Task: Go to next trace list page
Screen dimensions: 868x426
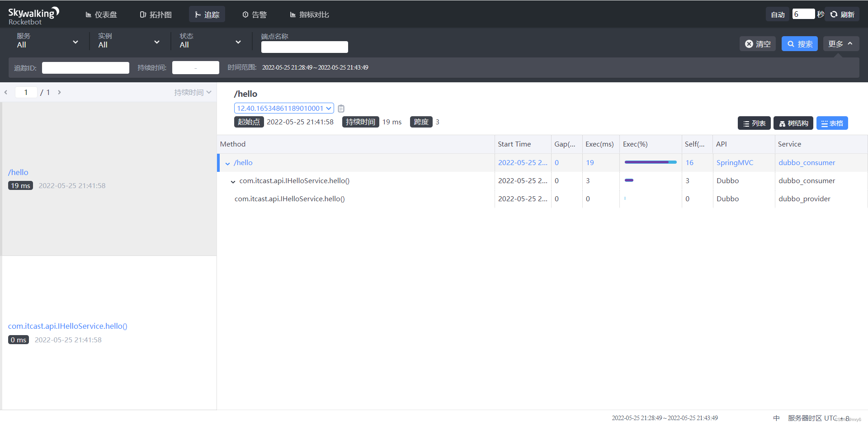Action: [59, 92]
